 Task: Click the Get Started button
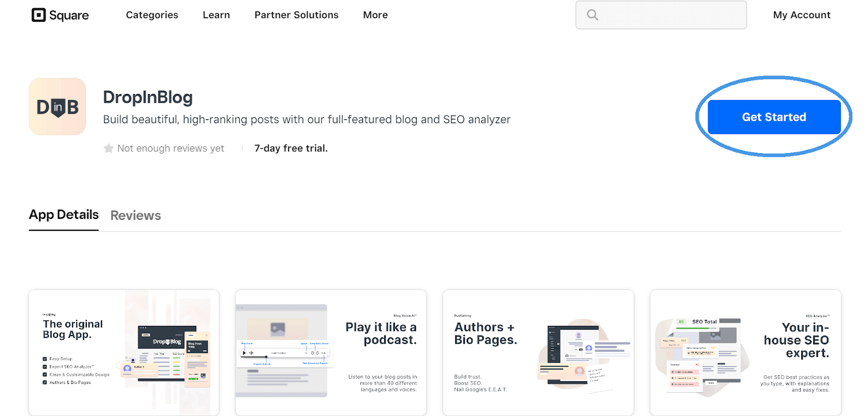point(774,117)
